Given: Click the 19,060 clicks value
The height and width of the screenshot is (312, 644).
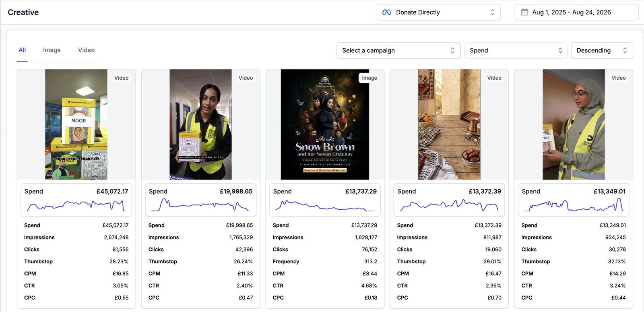Looking at the screenshot, I should tap(493, 250).
